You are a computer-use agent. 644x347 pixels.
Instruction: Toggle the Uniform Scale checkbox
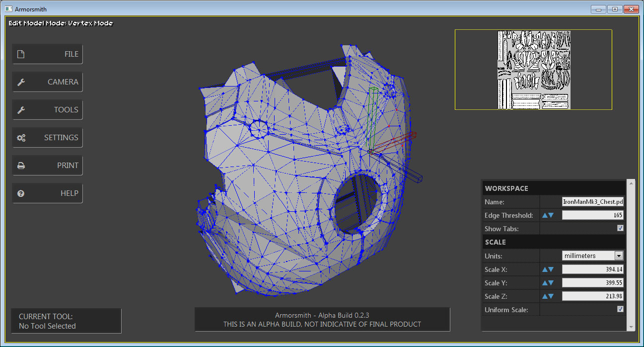620,309
